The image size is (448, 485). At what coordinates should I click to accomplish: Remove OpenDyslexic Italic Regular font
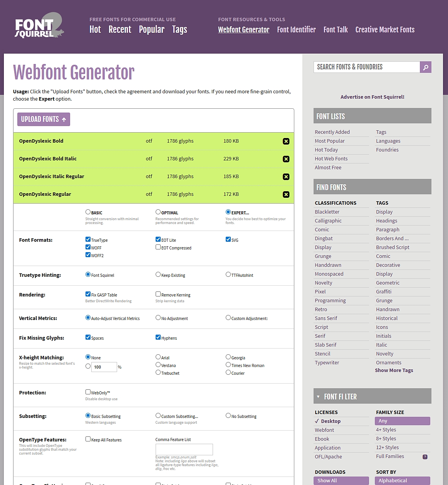286,177
